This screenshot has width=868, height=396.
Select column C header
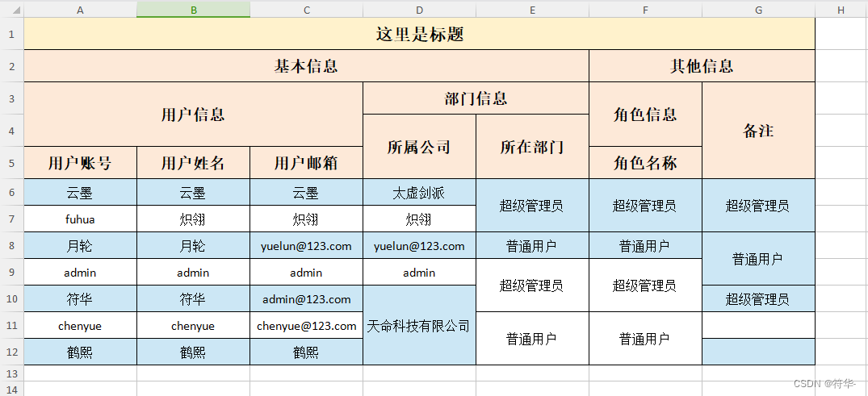pos(306,10)
